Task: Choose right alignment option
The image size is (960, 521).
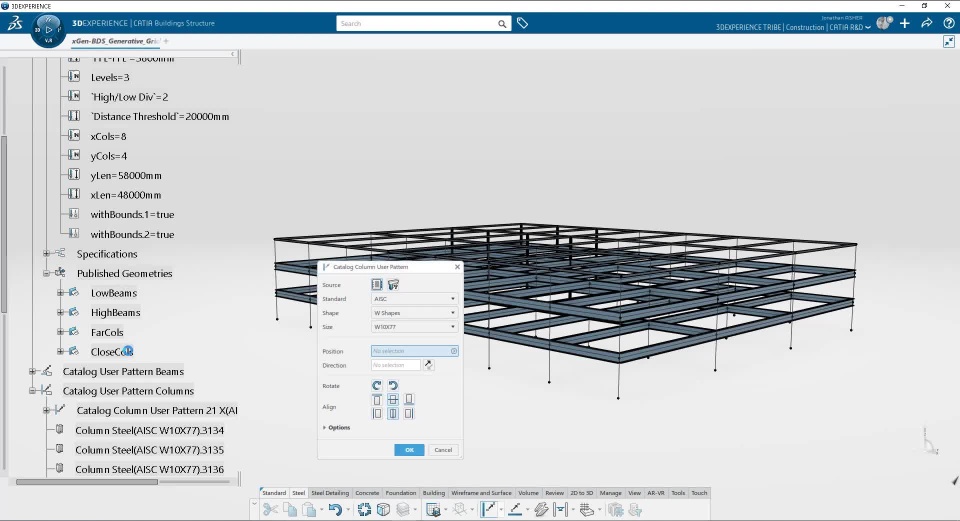Action: click(409, 414)
